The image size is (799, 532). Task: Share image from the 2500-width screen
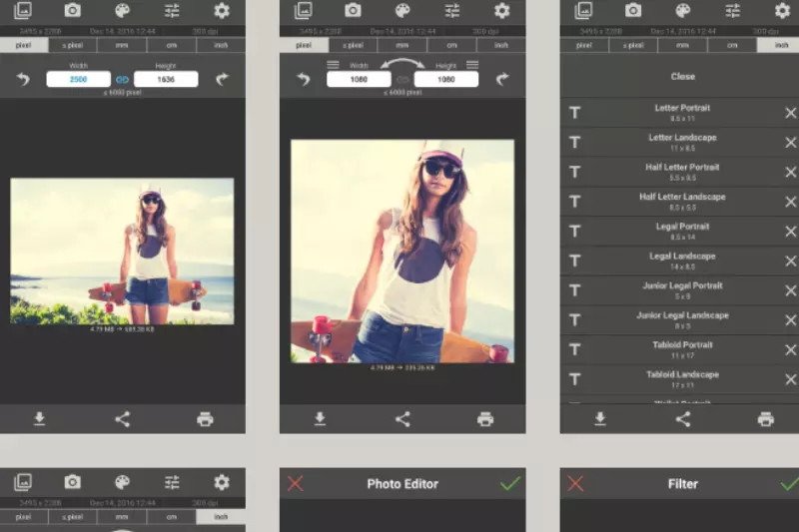[x=122, y=419]
